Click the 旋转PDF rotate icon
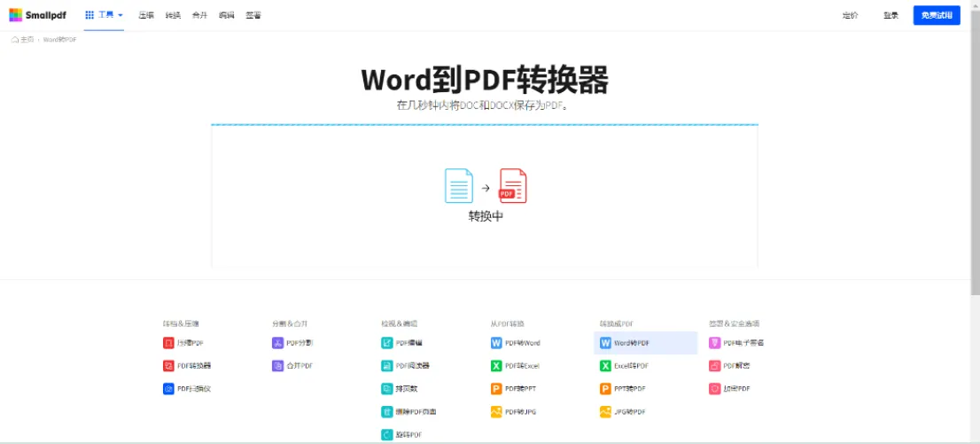Screen dimensions: 980x444 coord(387,434)
